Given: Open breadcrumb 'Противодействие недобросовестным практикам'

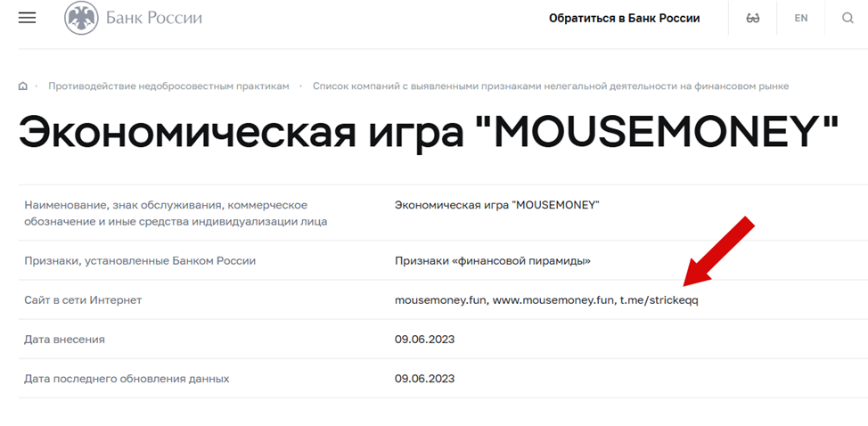Looking at the screenshot, I should (x=168, y=86).
